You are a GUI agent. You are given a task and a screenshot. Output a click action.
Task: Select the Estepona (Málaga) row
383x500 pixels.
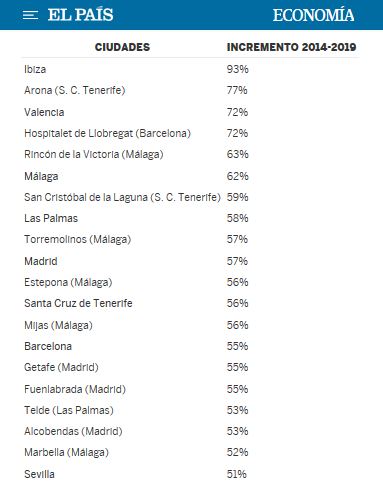(x=190, y=282)
